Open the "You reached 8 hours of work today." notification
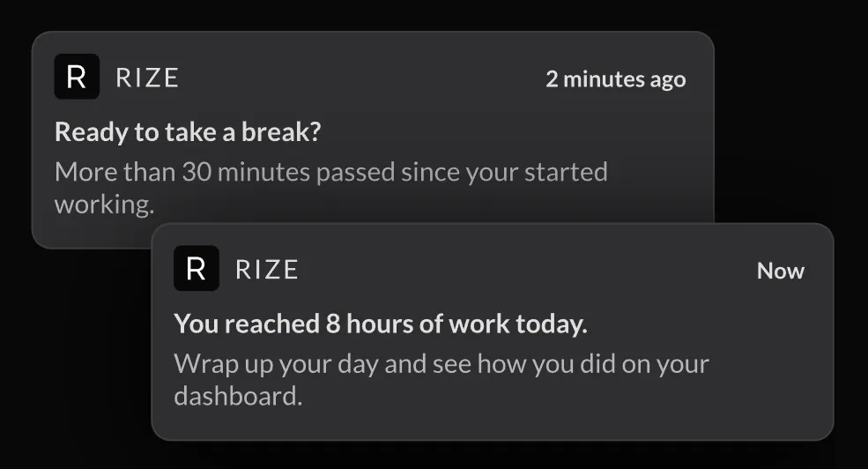 pos(381,324)
